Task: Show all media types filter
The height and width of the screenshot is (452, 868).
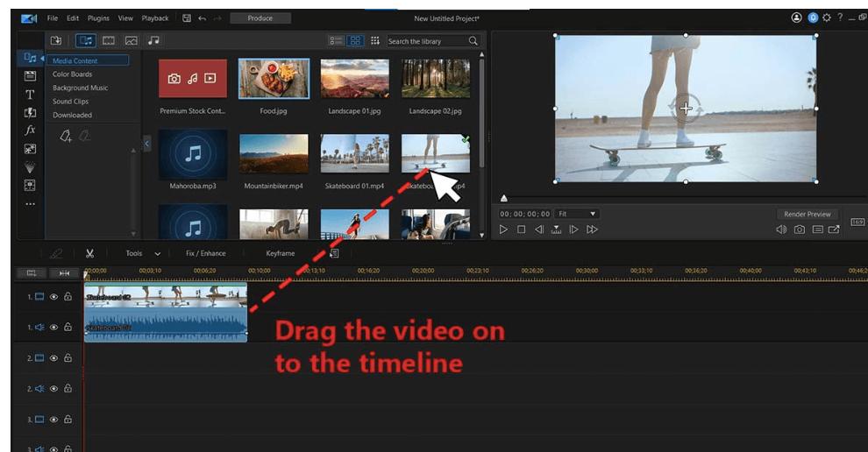Action: pos(86,40)
